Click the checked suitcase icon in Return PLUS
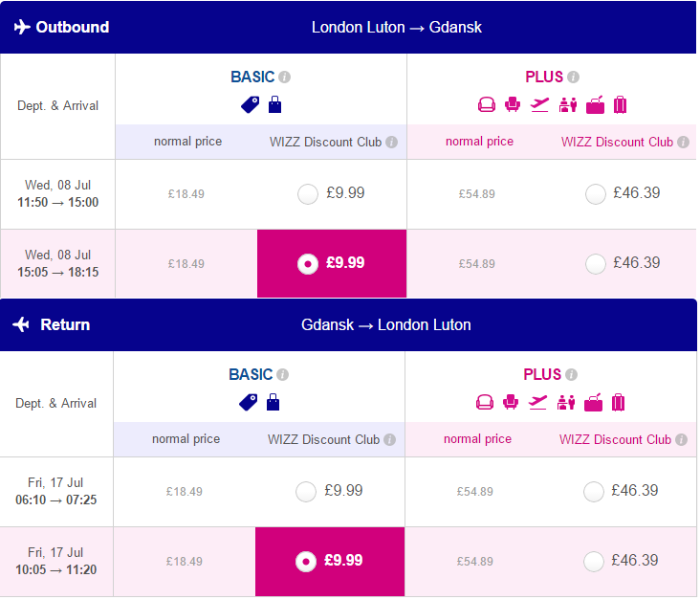 (619, 403)
